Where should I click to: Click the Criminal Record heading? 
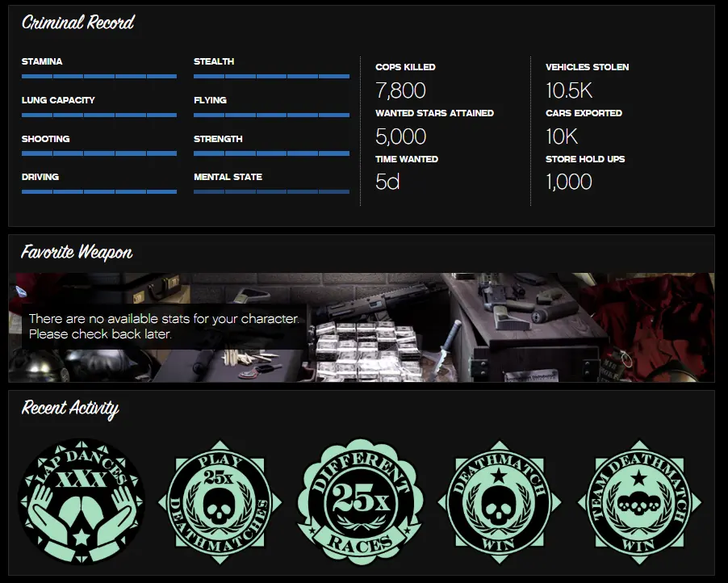78,23
